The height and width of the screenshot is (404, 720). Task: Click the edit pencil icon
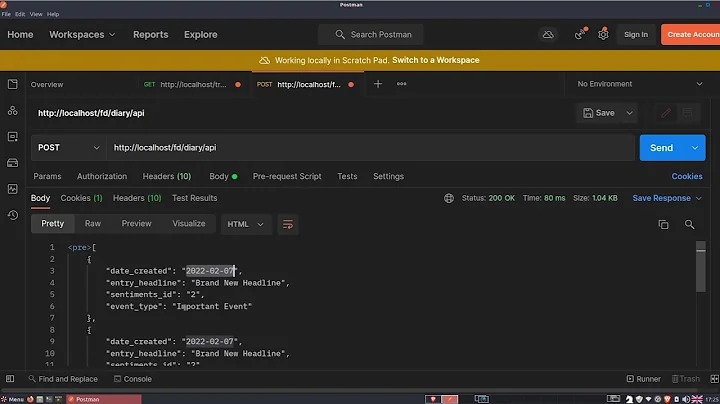click(666, 113)
